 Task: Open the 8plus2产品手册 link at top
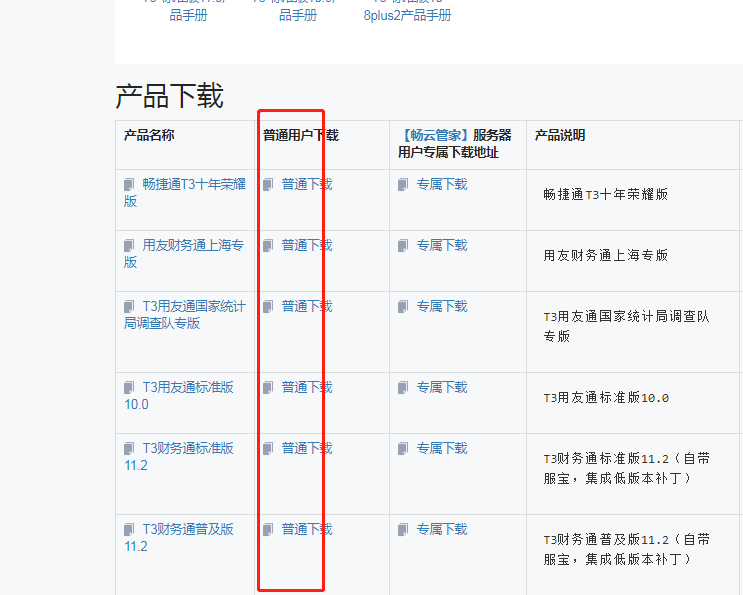tap(408, 15)
